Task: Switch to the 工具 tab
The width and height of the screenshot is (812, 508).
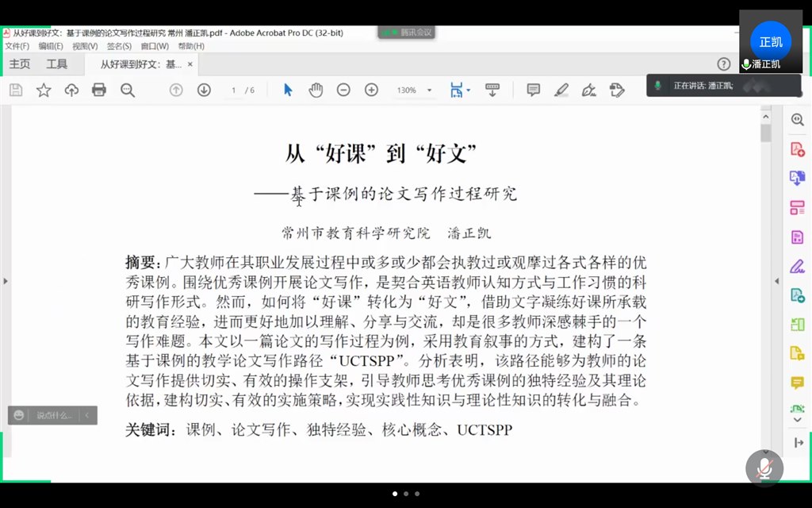Action: [x=57, y=64]
